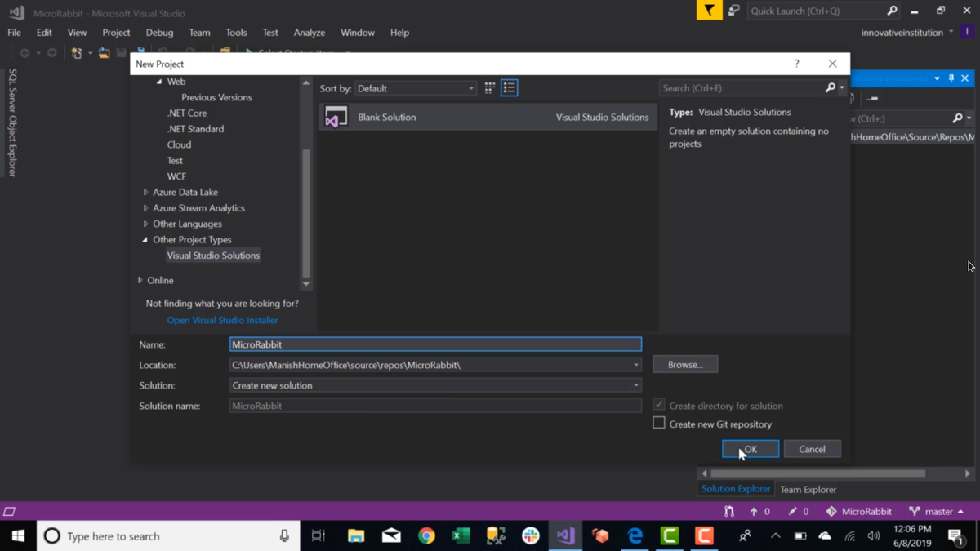980x551 pixels.
Task: Toggle Create directory for solution checkbox
Action: pos(659,405)
